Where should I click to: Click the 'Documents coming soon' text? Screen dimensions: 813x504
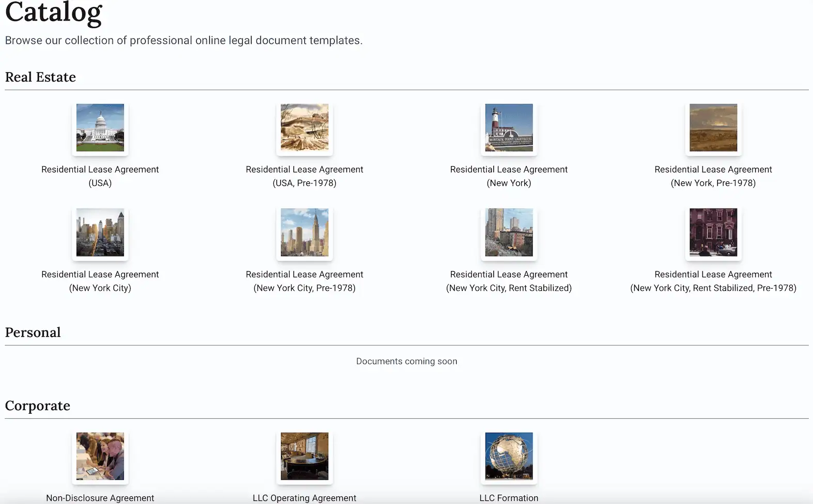tap(406, 361)
